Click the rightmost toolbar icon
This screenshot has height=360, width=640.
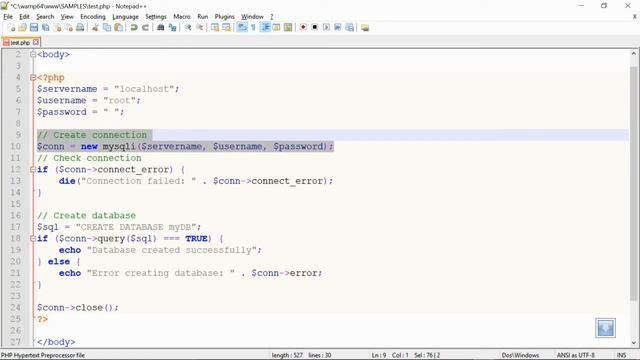[365, 28]
